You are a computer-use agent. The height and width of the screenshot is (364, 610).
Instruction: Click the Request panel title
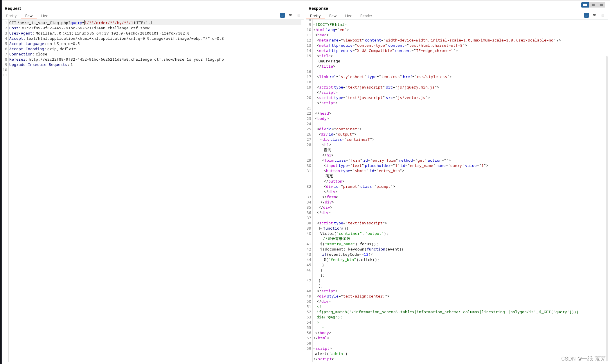13,8
